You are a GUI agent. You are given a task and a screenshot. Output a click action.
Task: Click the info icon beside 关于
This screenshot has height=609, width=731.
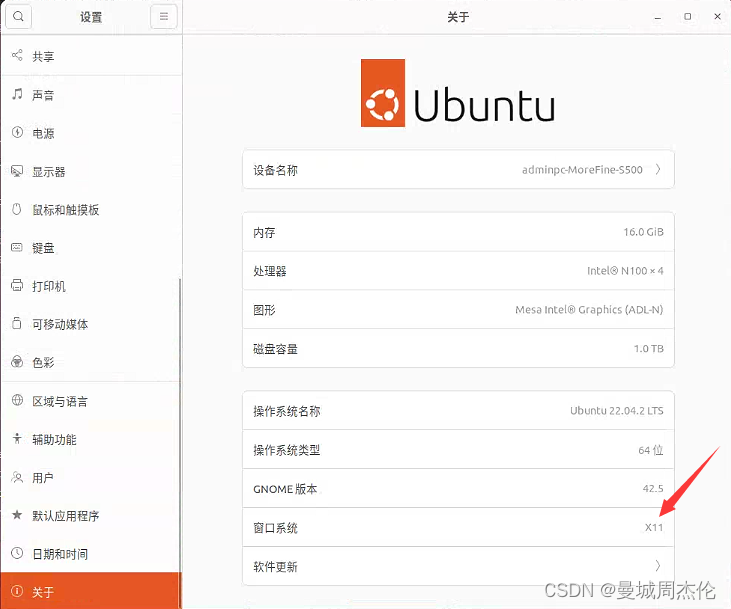click(17, 591)
